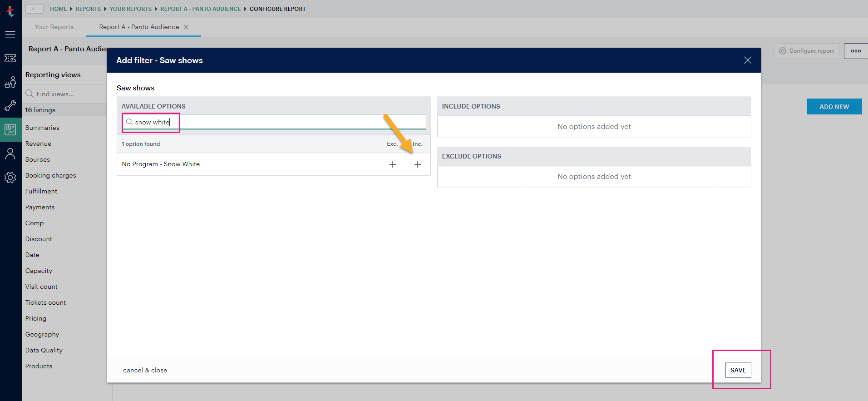Click the app logo in the sidebar
The image size is (868, 401).
pos(10,11)
